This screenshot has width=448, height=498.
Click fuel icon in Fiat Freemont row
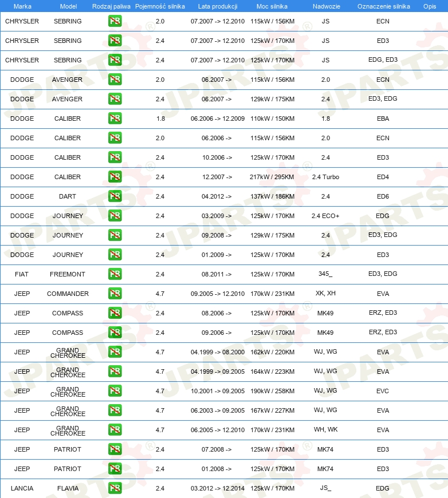pyautogui.click(x=115, y=274)
